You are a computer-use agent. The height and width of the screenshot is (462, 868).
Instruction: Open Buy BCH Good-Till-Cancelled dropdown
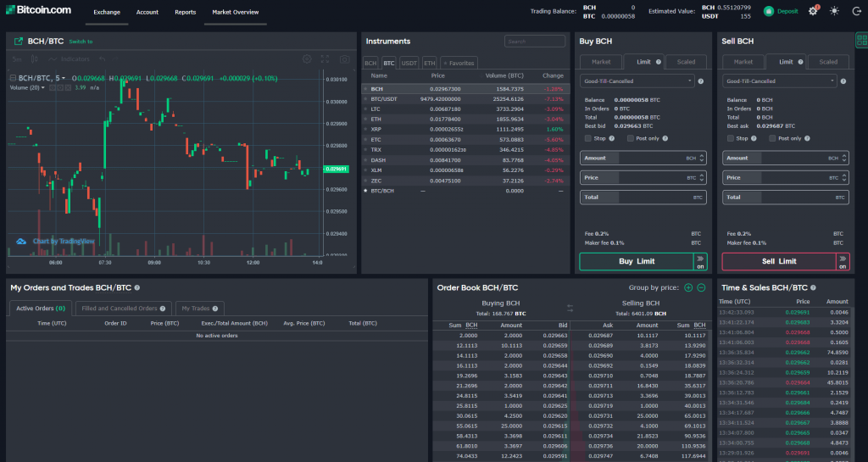coord(637,81)
